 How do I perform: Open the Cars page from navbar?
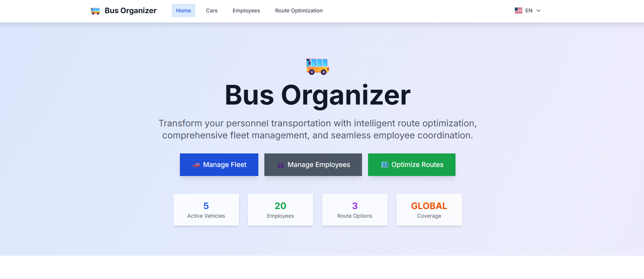(x=212, y=11)
